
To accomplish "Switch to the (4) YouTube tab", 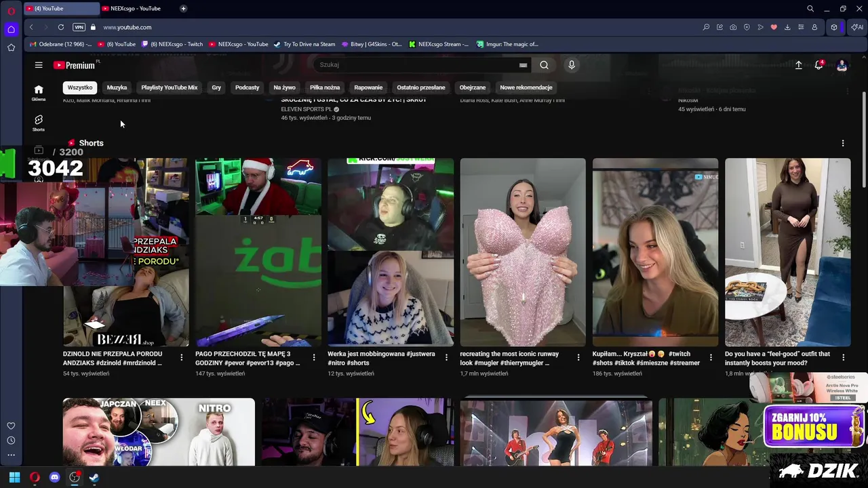I will [62, 9].
